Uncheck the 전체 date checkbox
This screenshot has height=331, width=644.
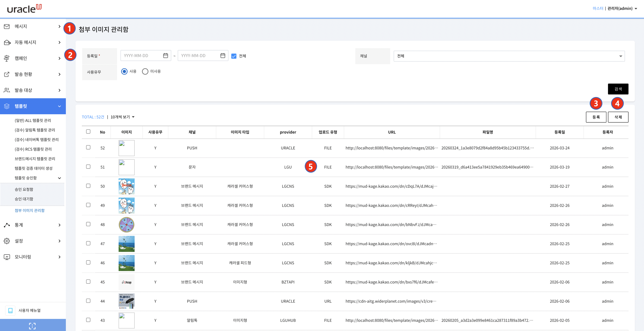[x=234, y=56]
